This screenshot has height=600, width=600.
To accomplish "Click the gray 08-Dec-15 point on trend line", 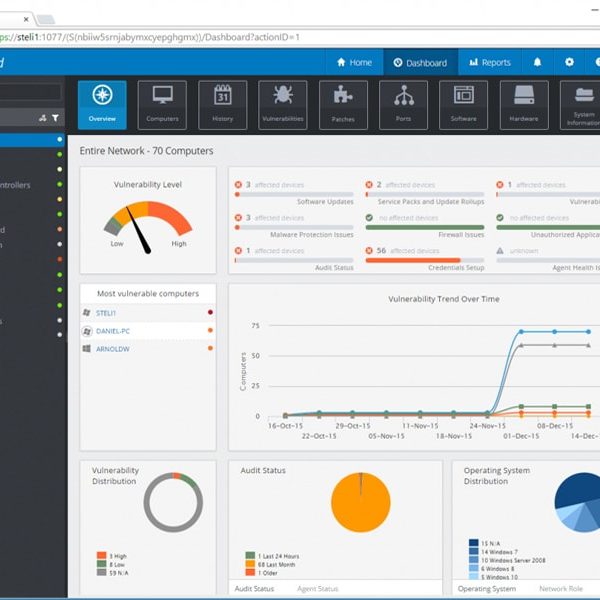I will click(554, 345).
